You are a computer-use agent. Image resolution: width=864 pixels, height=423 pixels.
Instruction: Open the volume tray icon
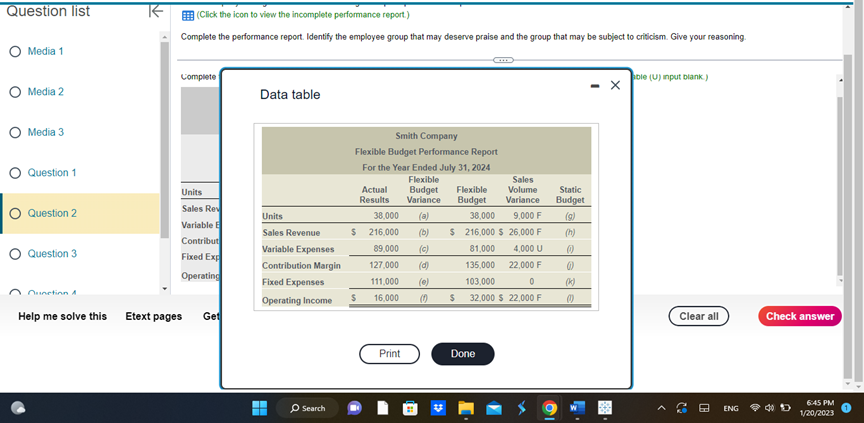coord(770,408)
